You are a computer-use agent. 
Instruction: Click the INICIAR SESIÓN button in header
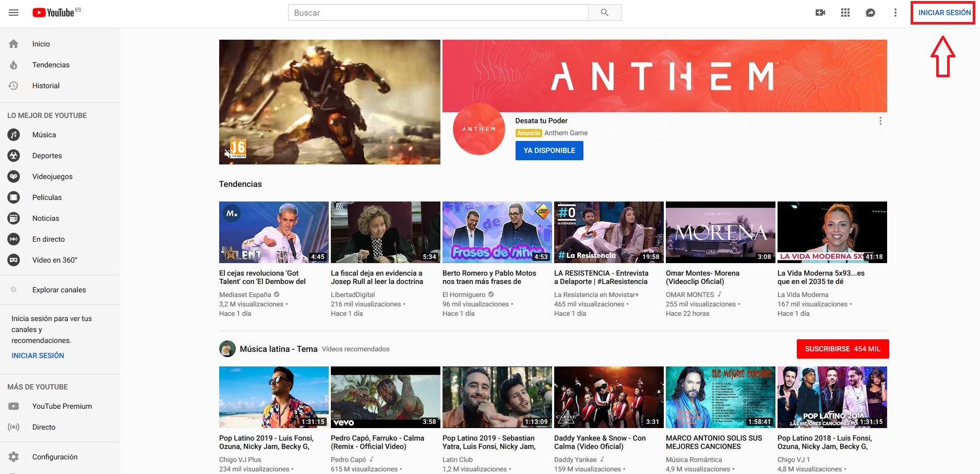[x=945, y=13]
